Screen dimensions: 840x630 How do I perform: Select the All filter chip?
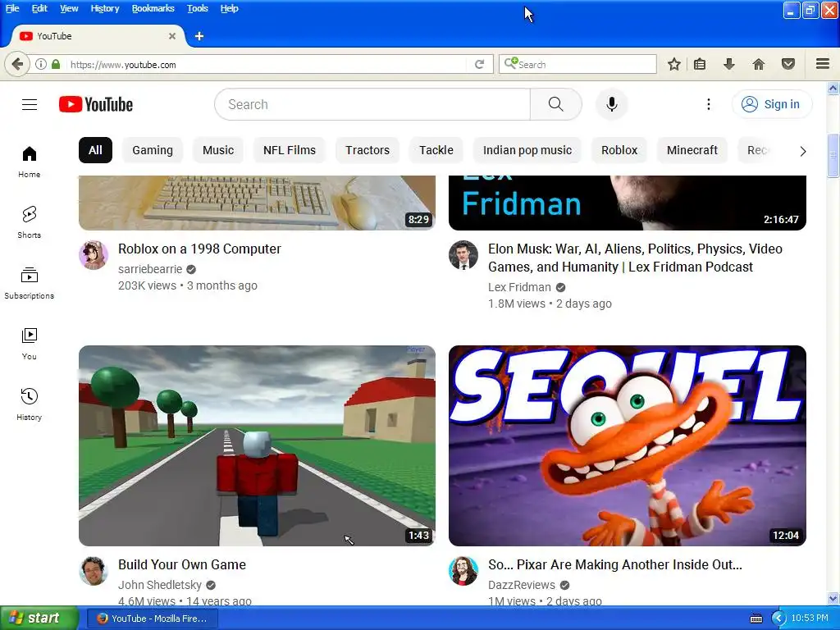click(95, 150)
